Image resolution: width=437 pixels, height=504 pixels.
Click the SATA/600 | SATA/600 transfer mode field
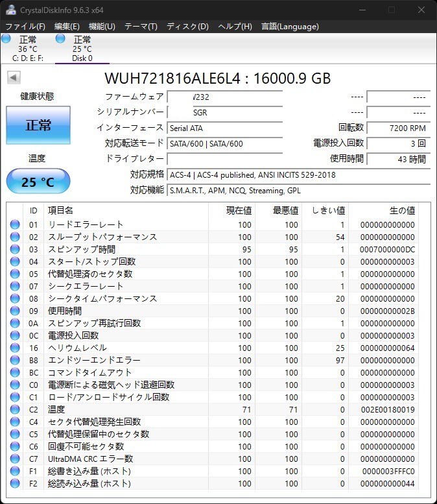click(x=225, y=143)
